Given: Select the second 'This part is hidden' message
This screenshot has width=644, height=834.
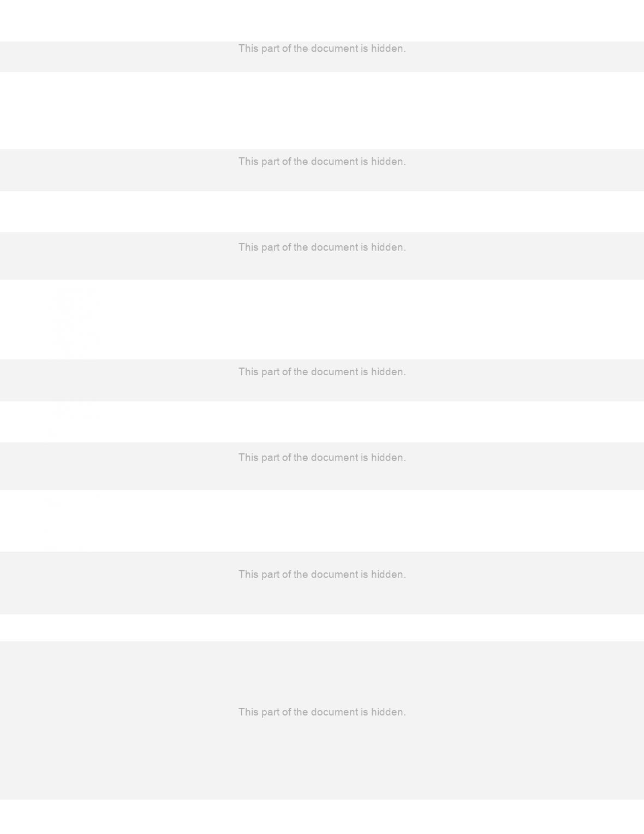Looking at the screenshot, I should 322,162.
